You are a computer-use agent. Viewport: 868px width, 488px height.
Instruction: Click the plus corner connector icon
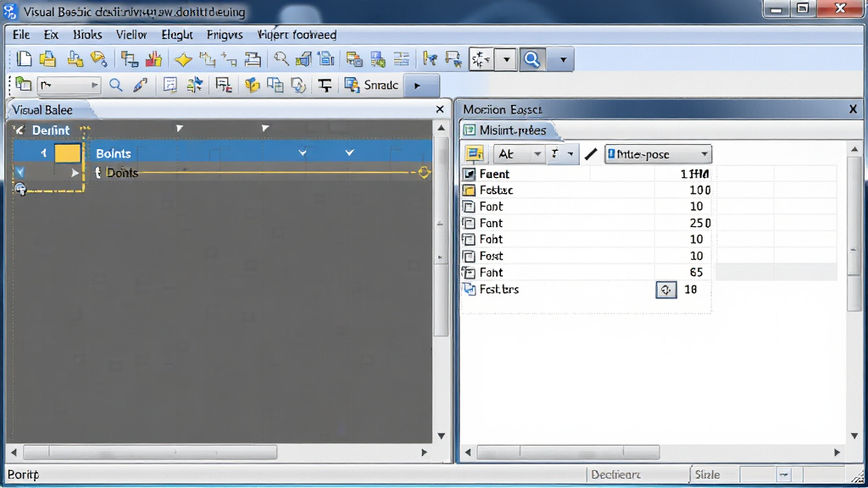tap(229, 58)
